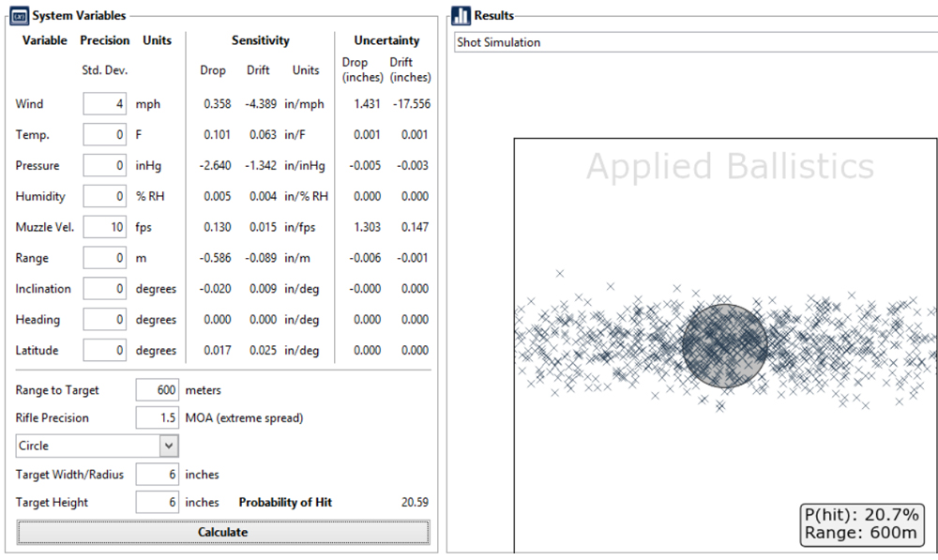Image resolution: width=938 pixels, height=560 pixels.
Task: Click the Probability of Hit label
Action: coord(285,503)
